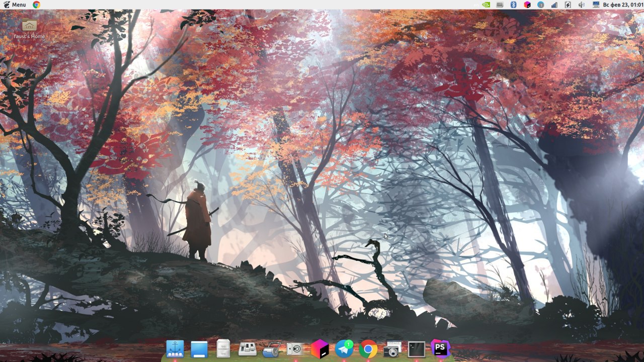This screenshot has width=644, height=362.
Task: Open the camera screenshot tool in dock
Action: pyautogui.click(x=392, y=349)
